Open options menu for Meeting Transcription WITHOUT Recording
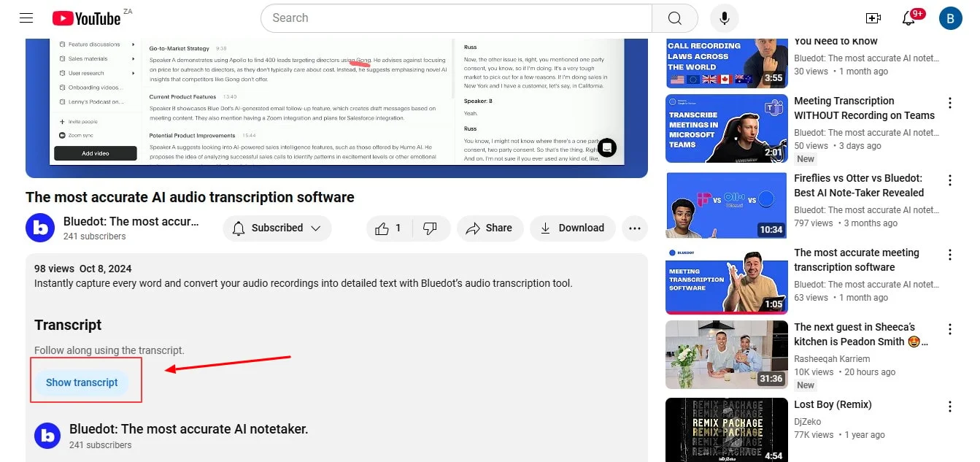The image size is (980, 462). (950, 103)
